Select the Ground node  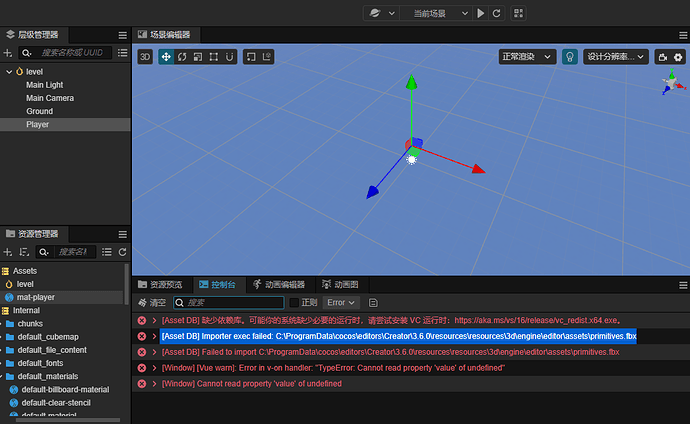click(x=39, y=111)
